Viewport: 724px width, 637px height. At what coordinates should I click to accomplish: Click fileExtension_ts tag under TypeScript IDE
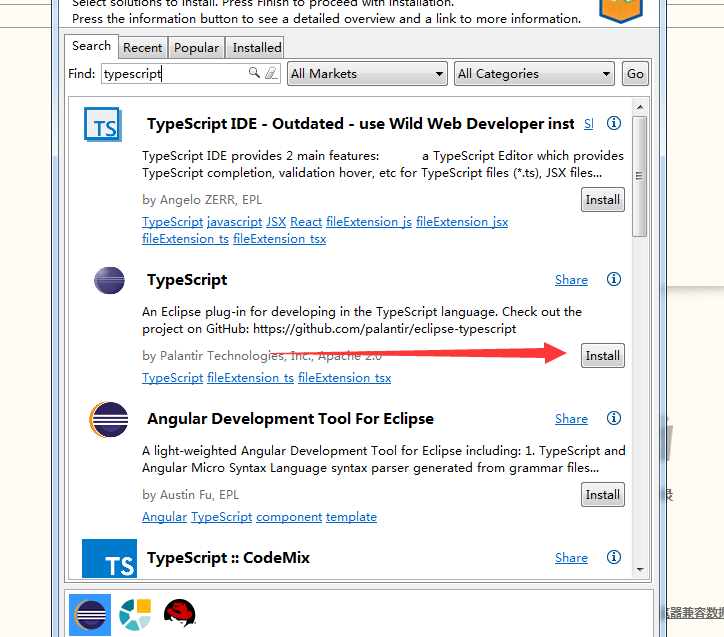(x=186, y=239)
